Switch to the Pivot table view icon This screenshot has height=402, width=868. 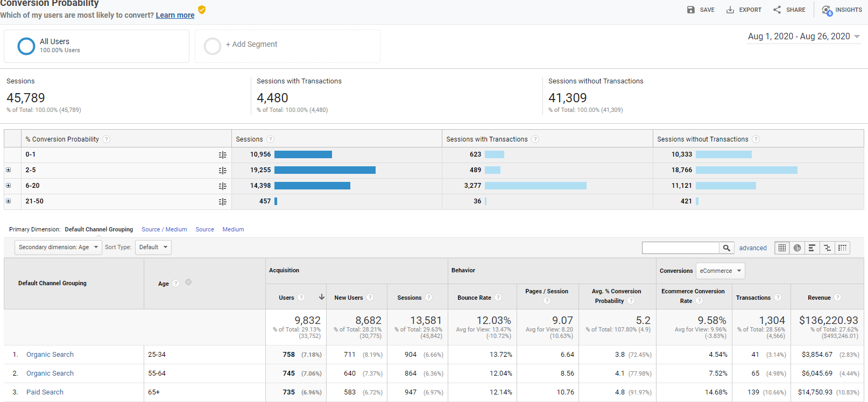[842, 248]
